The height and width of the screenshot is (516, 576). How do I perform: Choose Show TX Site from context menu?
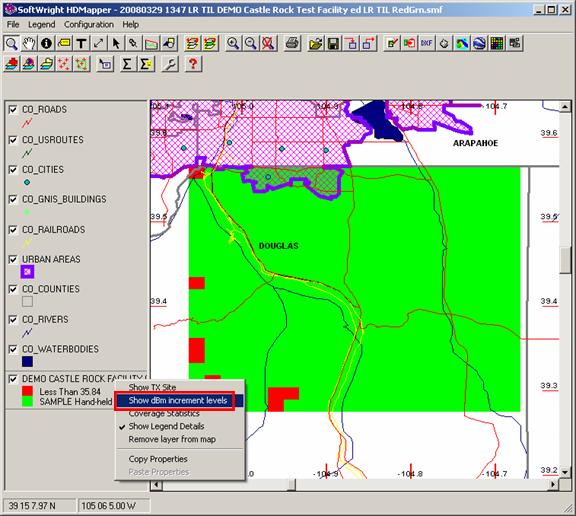click(152, 387)
